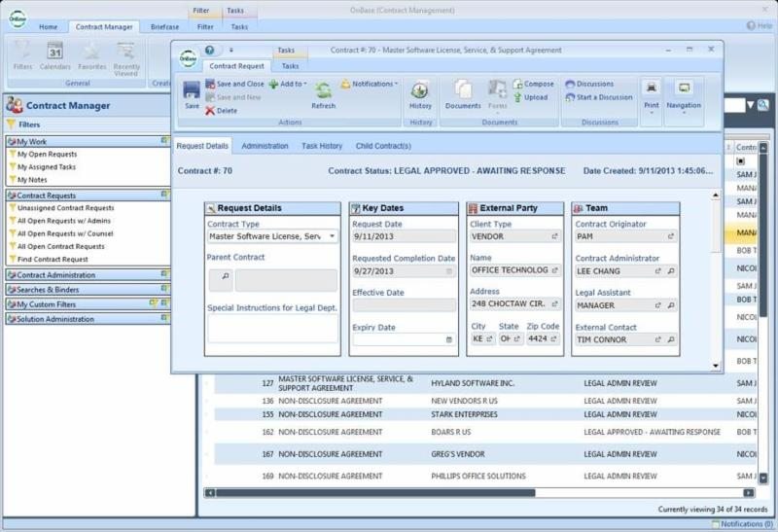Click the Compose button in Documents group
The image size is (778, 532).
533,84
